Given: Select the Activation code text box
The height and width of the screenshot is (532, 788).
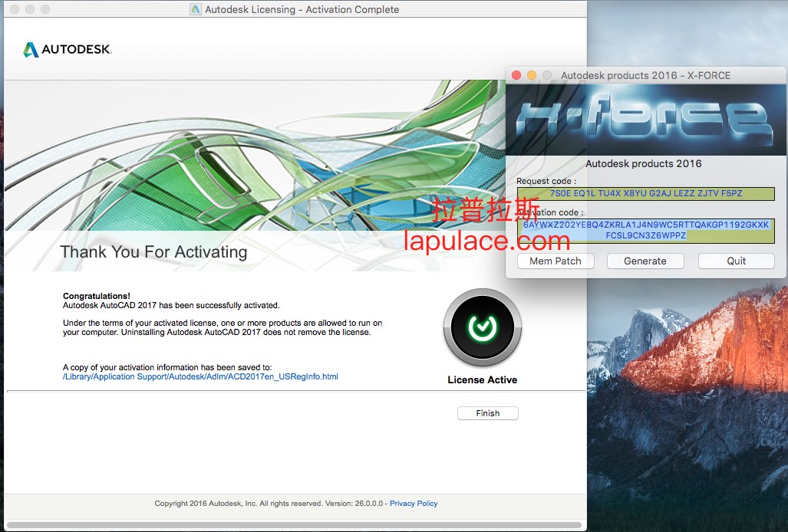Looking at the screenshot, I should pos(645,231).
